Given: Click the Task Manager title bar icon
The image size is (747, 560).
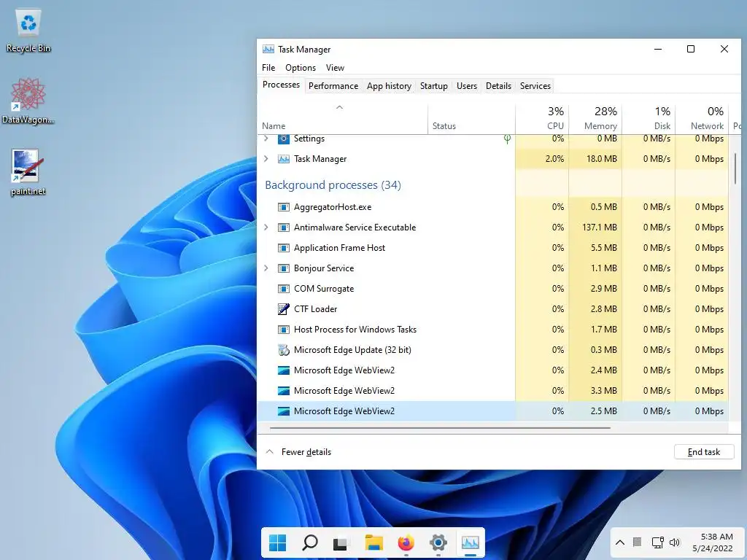Looking at the screenshot, I should coord(268,49).
